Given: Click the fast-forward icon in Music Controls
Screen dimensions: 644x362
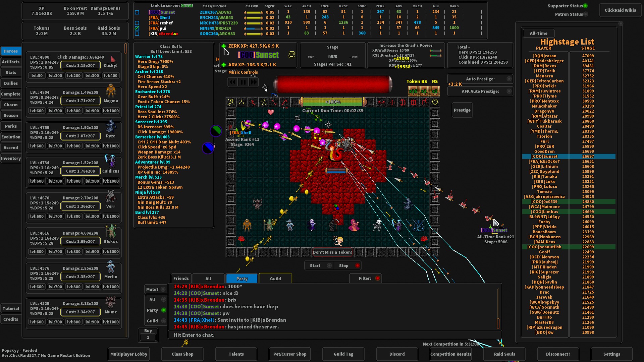Looking at the screenshot, I should (254, 82).
